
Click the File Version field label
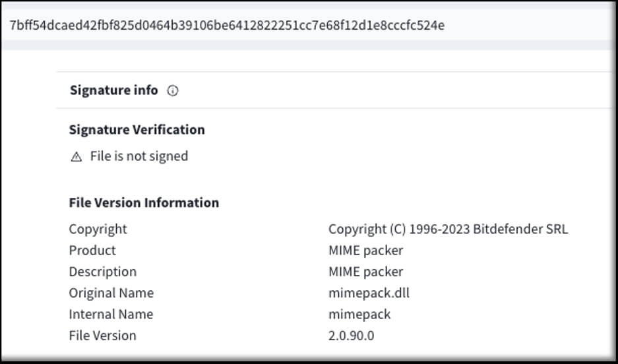[102, 335]
